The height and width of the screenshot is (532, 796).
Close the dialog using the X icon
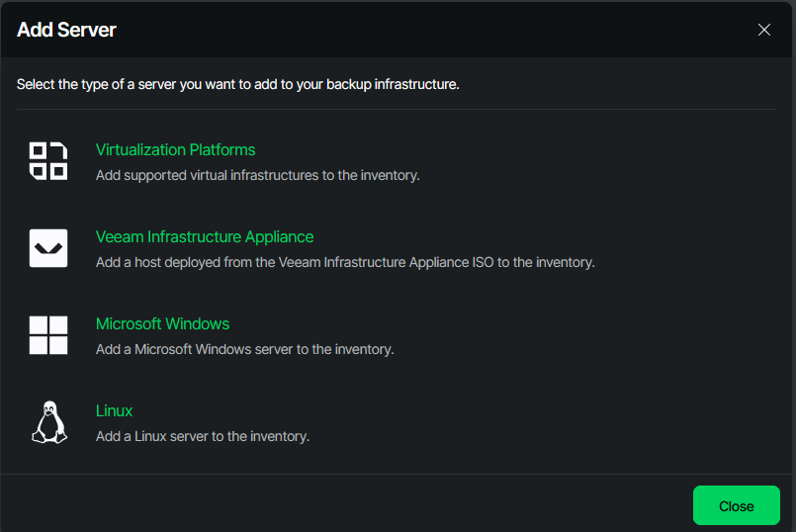(x=763, y=30)
